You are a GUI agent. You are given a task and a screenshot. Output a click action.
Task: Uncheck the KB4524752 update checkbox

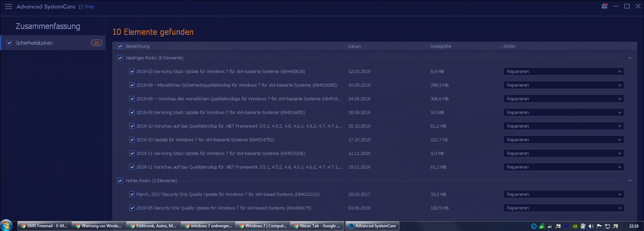tap(132, 140)
